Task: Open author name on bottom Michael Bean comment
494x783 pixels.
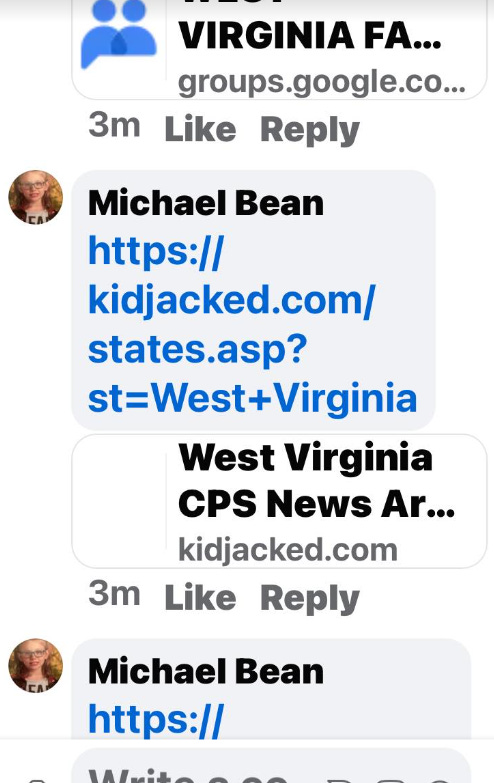Action: 206,672
